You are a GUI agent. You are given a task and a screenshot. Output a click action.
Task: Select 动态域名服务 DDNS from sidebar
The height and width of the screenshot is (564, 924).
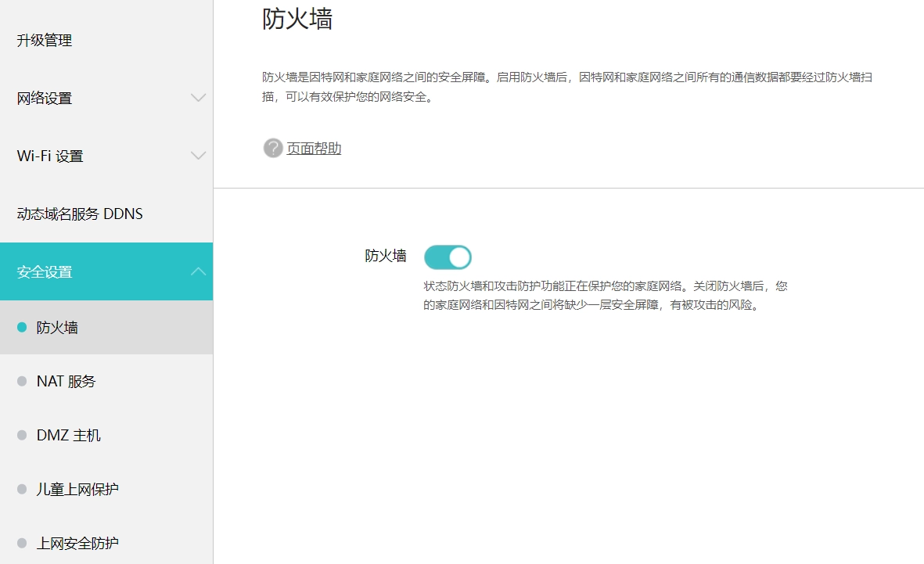[x=79, y=213]
